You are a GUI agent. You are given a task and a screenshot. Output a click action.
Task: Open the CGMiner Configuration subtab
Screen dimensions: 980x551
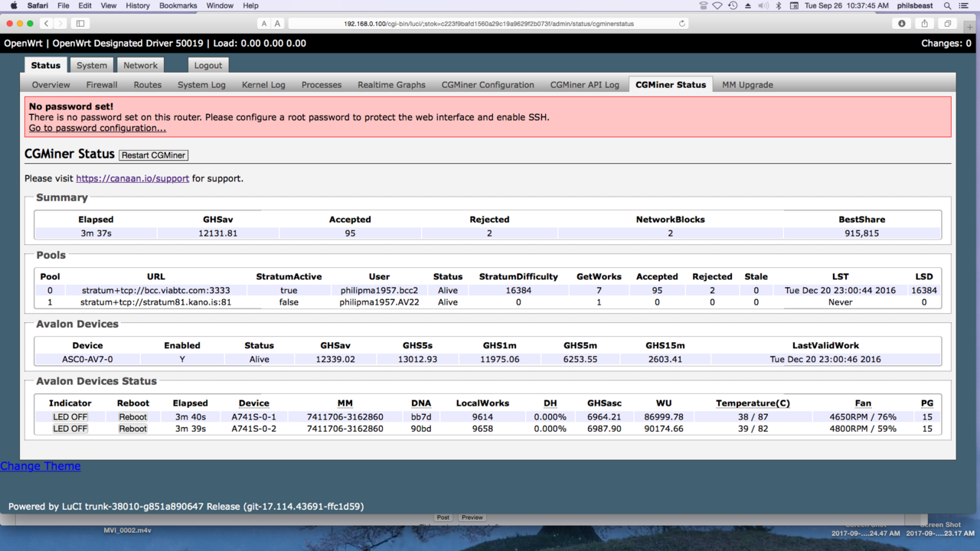[488, 85]
